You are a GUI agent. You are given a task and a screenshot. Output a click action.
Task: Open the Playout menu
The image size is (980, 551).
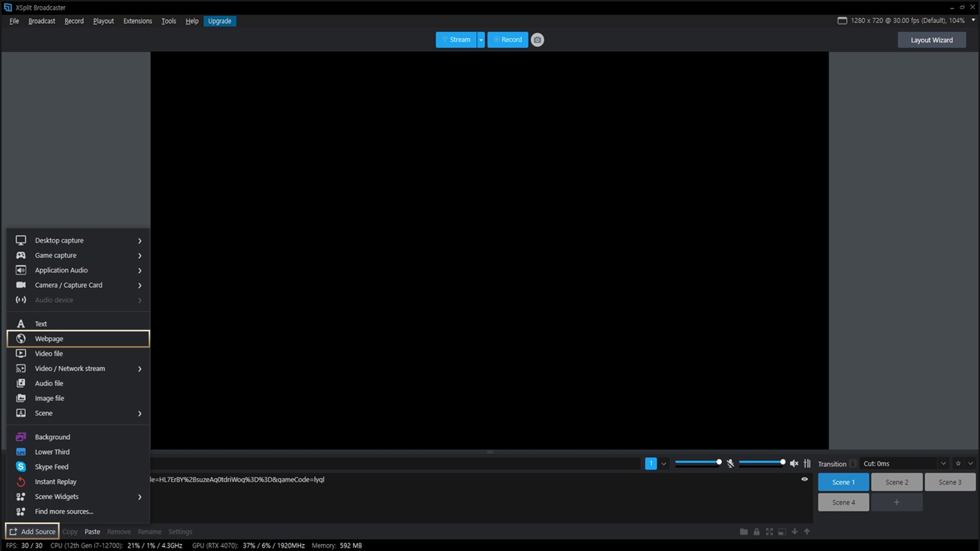click(103, 21)
